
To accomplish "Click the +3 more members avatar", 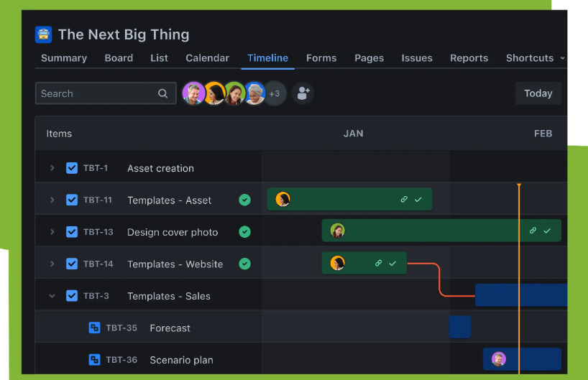I will [275, 93].
